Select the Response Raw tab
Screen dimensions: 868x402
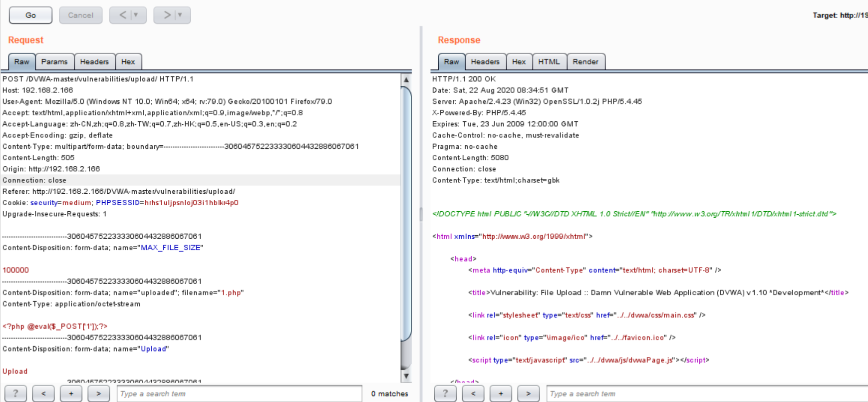pyautogui.click(x=451, y=61)
